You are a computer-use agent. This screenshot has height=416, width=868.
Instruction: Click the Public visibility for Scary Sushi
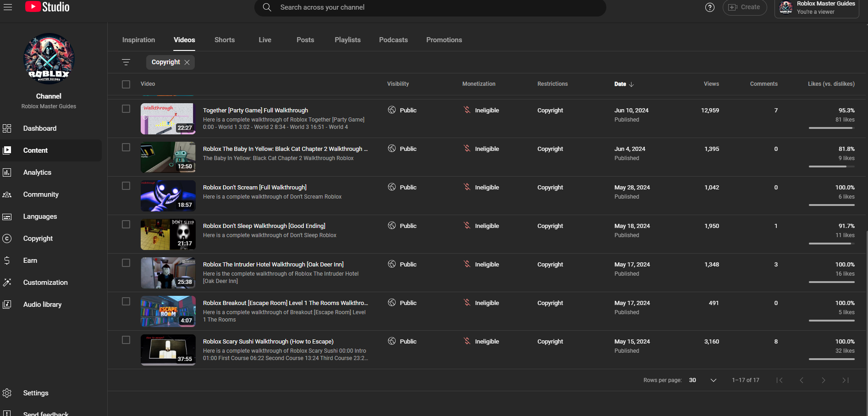coord(402,341)
